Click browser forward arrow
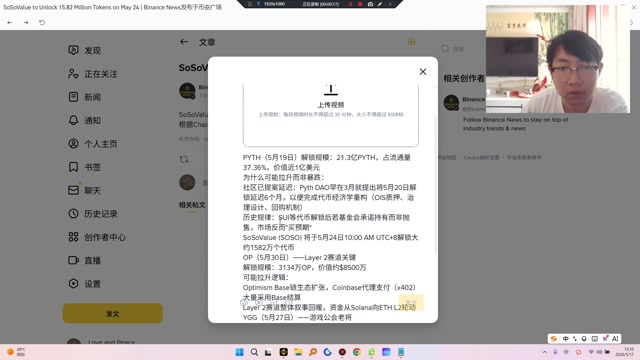 pyautogui.click(x=26, y=22)
